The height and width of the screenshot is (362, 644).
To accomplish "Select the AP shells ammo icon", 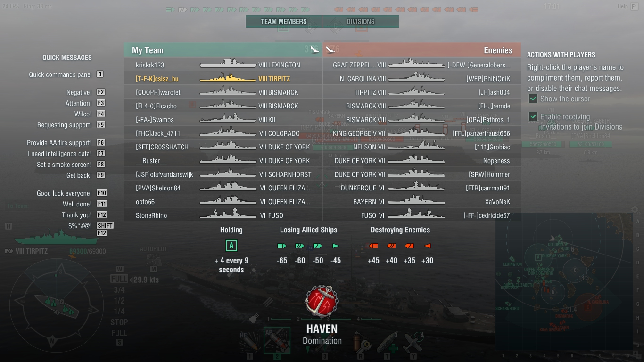I will 277,340.
